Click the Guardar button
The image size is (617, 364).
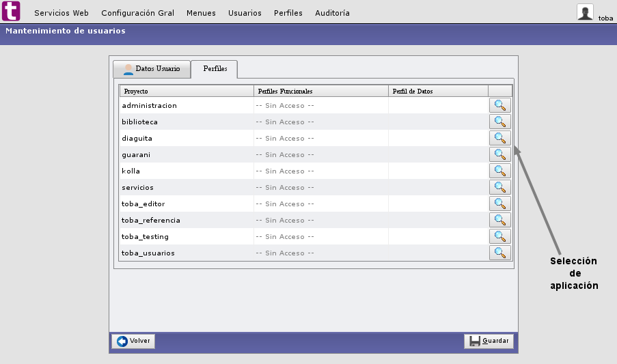click(489, 341)
